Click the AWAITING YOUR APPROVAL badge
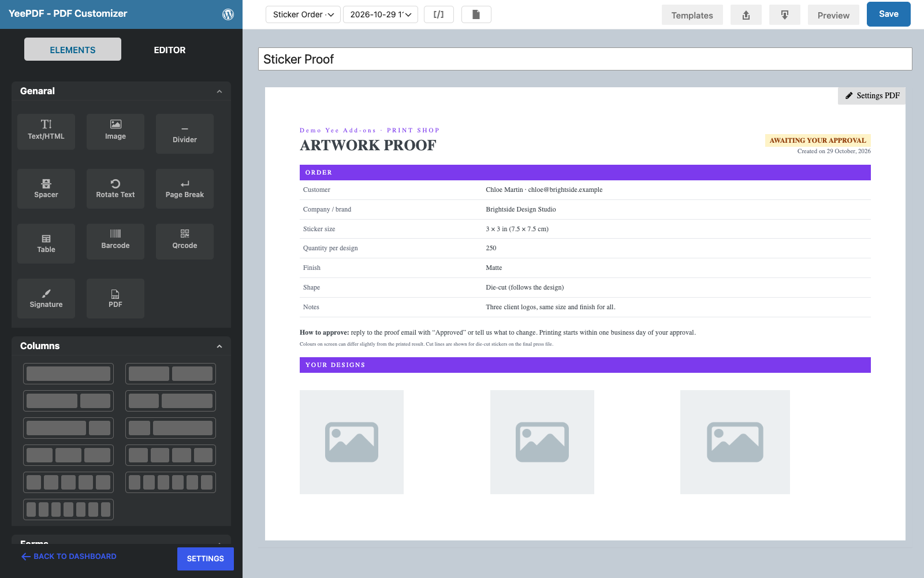This screenshot has width=924, height=578. point(818,140)
